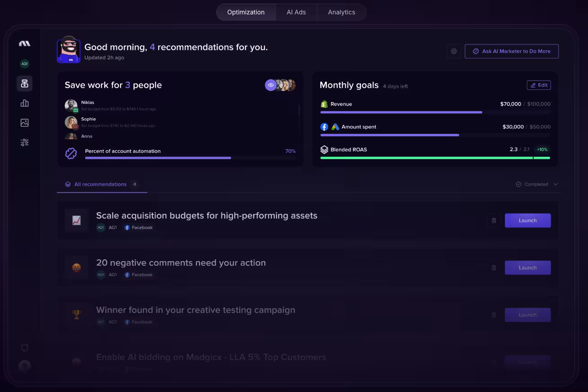This screenshot has height=392, width=588.
Task: Delete the 20 negative comments recommendation
Action: pyautogui.click(x=494, y=268)
